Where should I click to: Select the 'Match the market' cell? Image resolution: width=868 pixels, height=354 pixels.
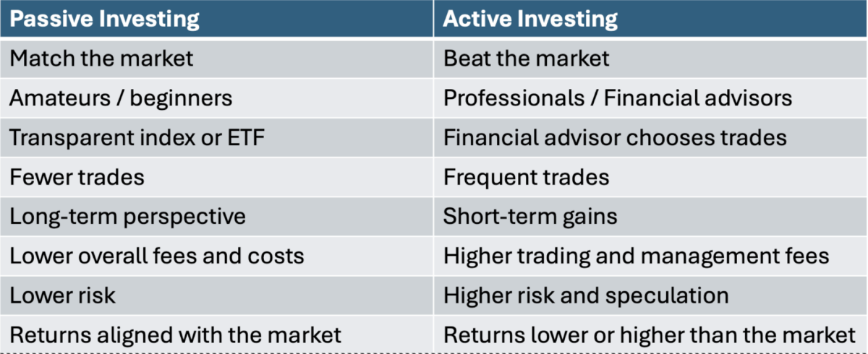click(216, 58)
